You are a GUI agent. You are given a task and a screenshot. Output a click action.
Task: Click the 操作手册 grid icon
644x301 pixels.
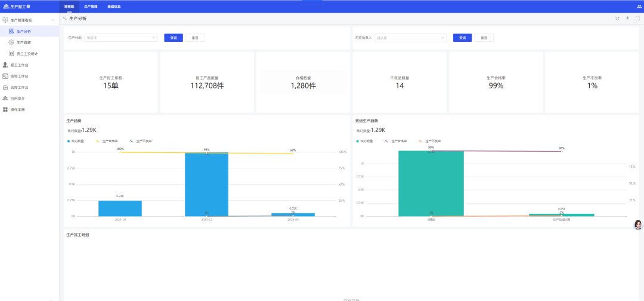[x=5, y=110]
